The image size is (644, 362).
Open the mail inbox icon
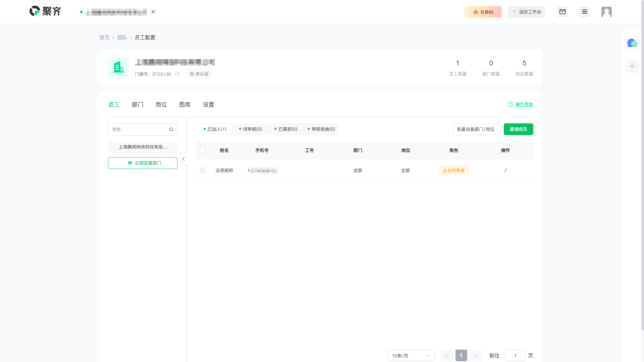point(562,12)
